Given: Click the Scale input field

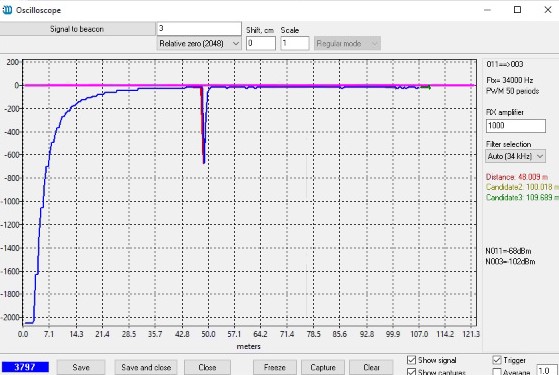Looking at the screenshot, I should point(294,43).
